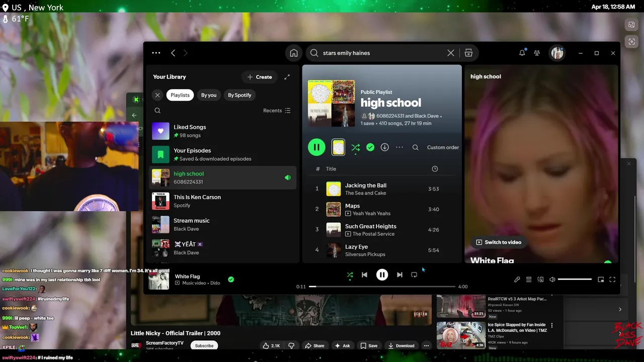Subscribe to ScreamFactoryTV on YouTube
Screen dimensions: 644x362
pyautogui.click(x=204, y=346)
